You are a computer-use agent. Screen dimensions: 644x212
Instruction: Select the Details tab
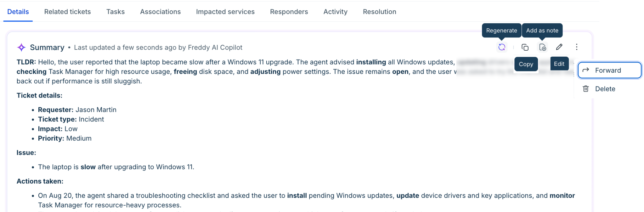pyautogui.click(x=18, y=12)
